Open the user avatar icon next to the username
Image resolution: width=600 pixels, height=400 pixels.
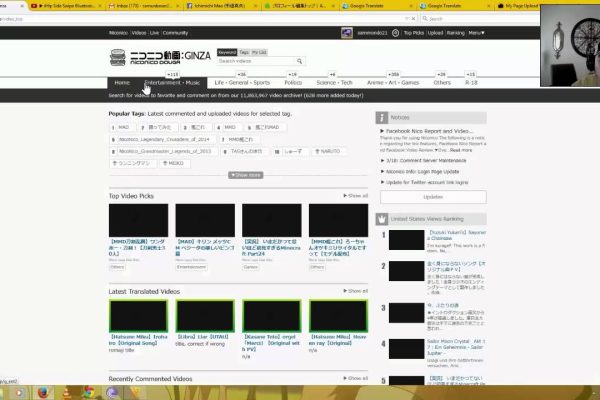(x=347, y=33)
